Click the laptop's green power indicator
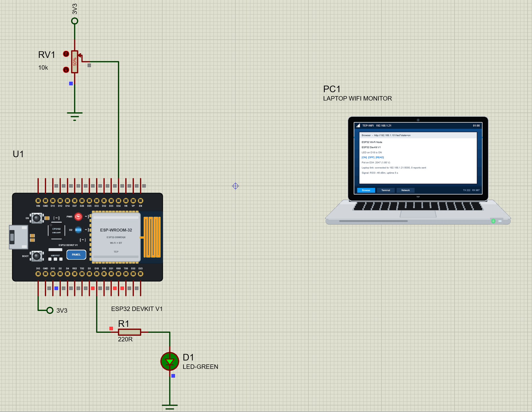This screenshot has width=532, height=412. [493, 221]
